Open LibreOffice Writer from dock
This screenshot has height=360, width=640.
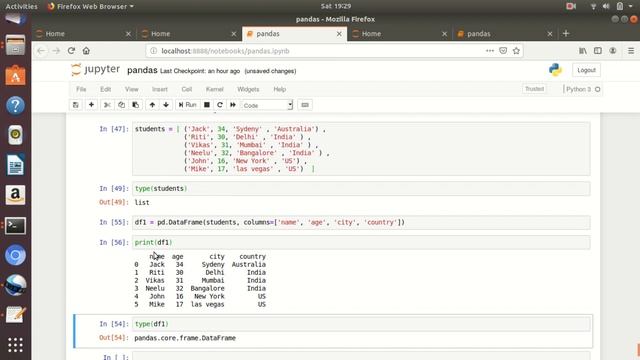coord(16,165)
